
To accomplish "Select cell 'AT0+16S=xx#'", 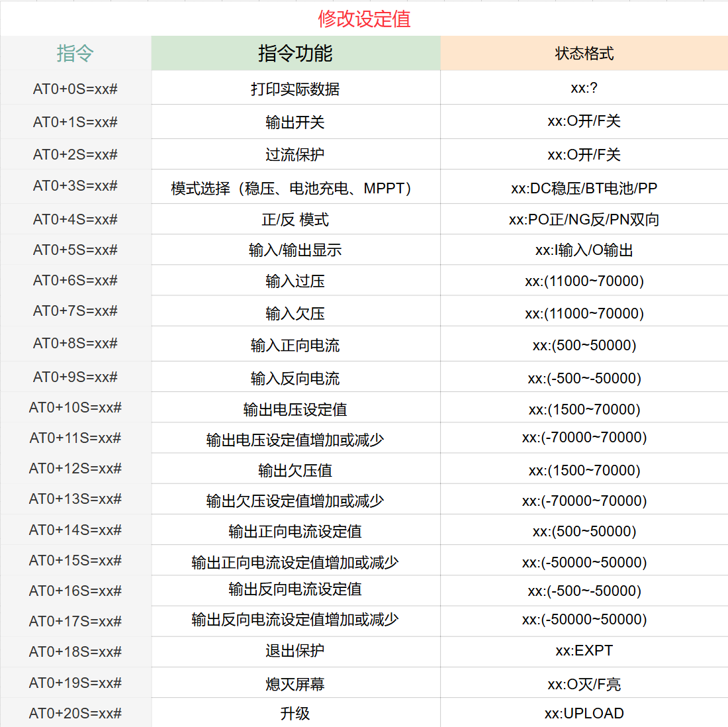I will click(x=75, y=591).
